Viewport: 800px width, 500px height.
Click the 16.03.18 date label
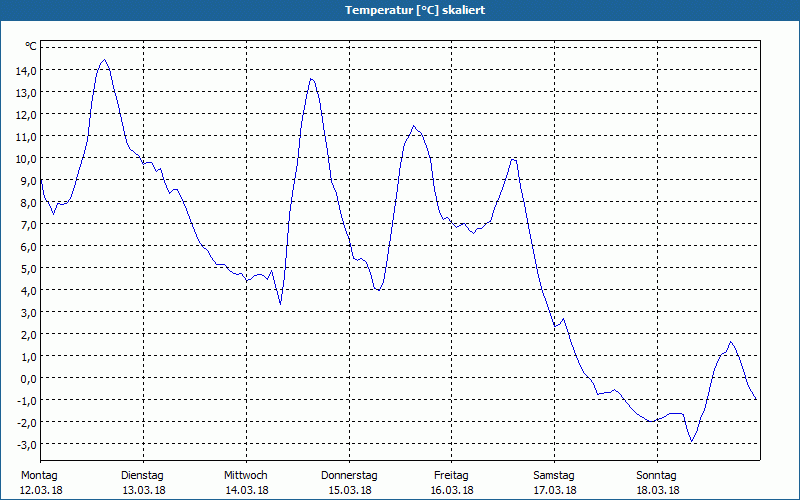(453, 490)
